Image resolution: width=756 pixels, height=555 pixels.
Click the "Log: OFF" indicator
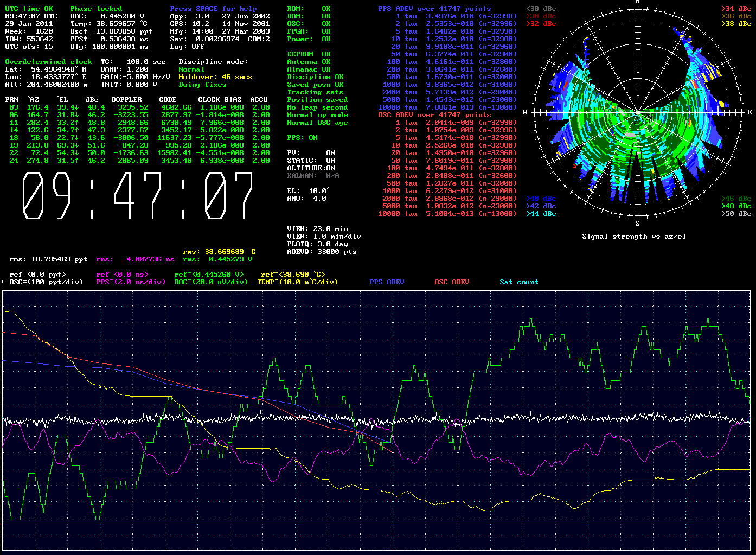click(x=187, y=47)
